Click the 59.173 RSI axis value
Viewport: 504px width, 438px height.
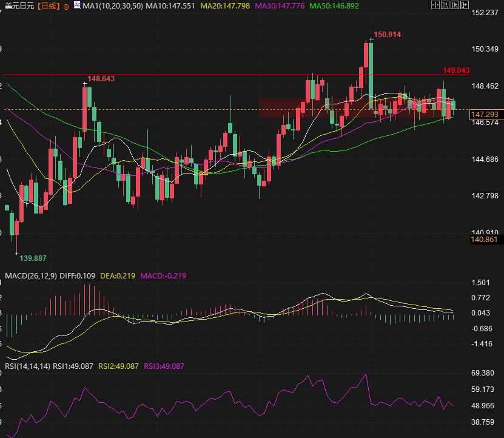click(x=483, y=389)
